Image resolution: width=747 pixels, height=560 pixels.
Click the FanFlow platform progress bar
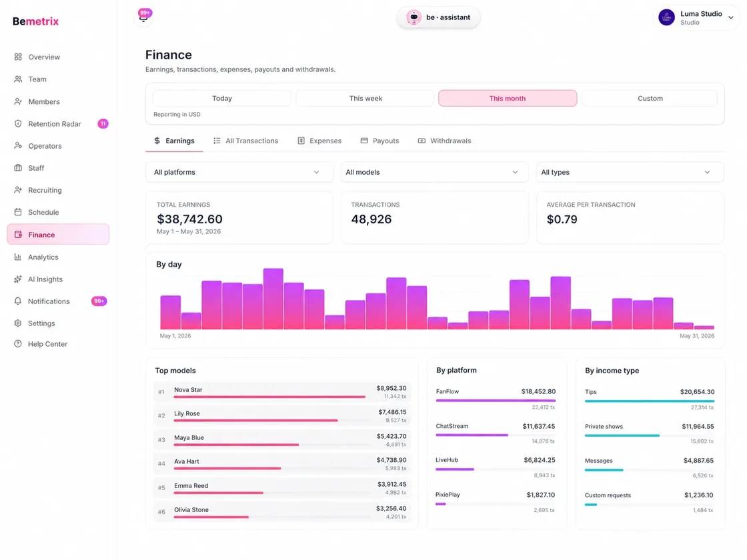point(496,401)
